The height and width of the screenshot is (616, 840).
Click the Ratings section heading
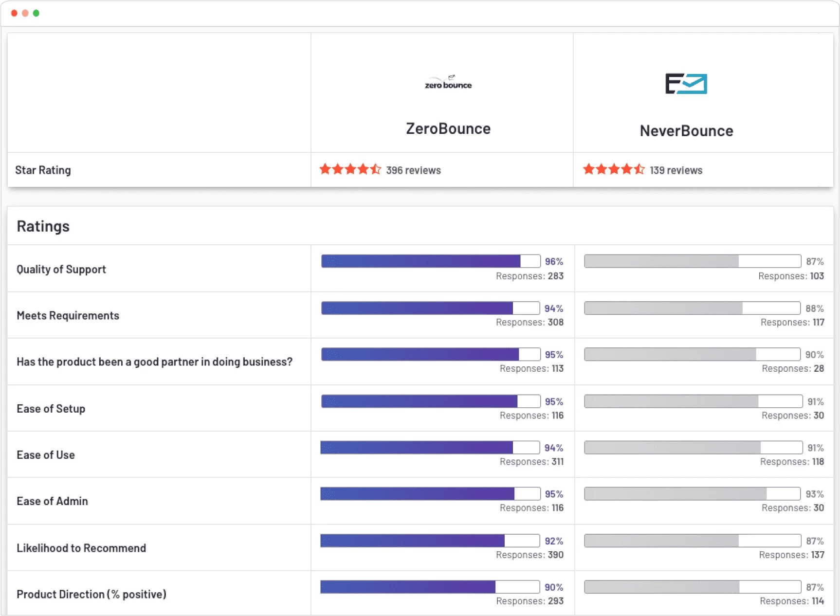point(43,226)
